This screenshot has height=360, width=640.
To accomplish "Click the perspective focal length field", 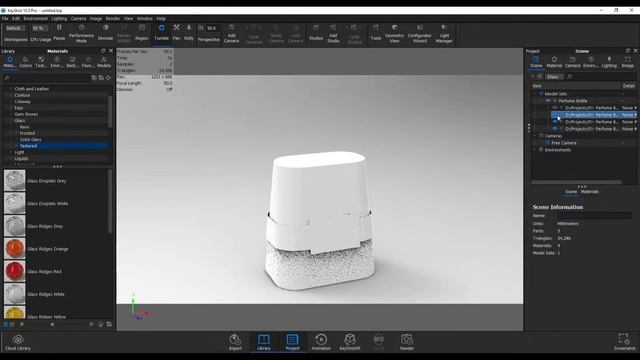I will (x=213, y=28).
